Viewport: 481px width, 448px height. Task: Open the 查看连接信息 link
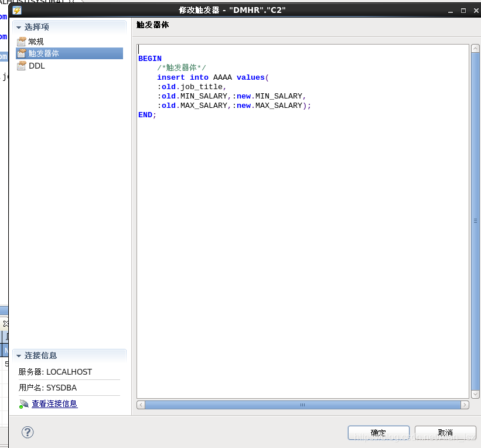(54, 404)
